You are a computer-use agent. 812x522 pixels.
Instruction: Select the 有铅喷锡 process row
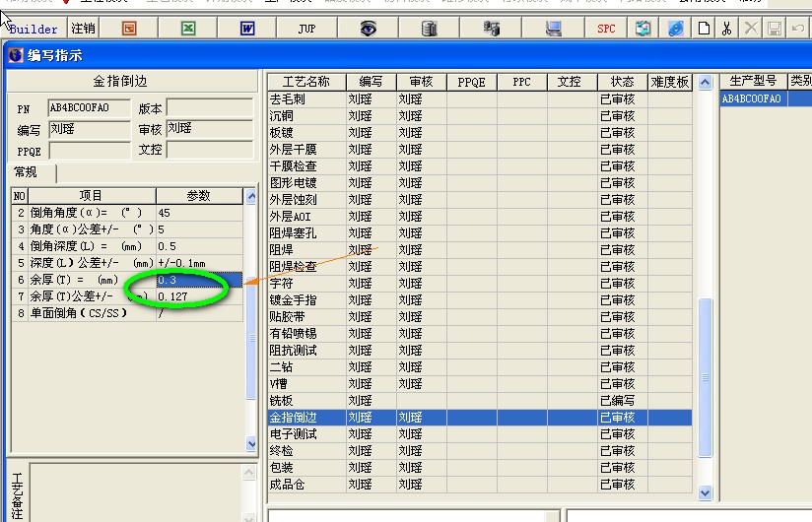pyautogui.click(x=480, y=334)
